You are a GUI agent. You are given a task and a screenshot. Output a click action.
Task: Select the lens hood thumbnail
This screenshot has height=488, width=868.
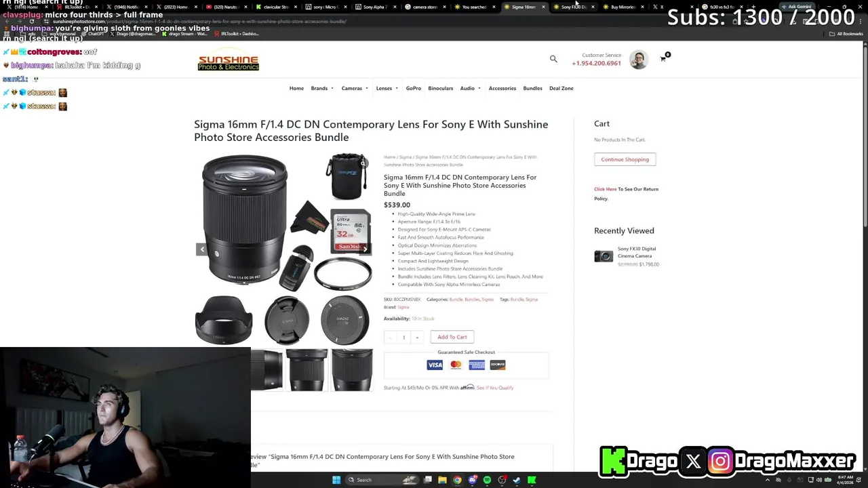coord(224,320)
